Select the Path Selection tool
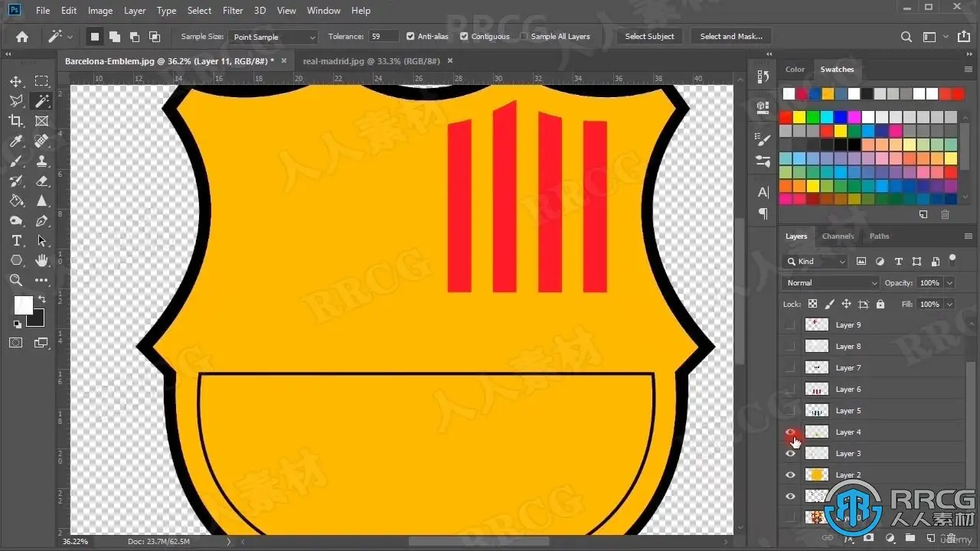 click(x=42, y=240)
